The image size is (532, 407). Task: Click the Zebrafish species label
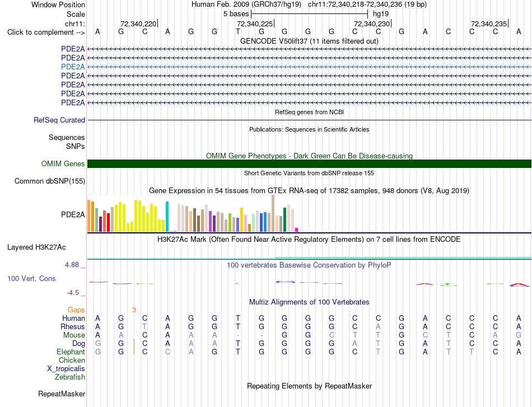[x=70, y=377]
